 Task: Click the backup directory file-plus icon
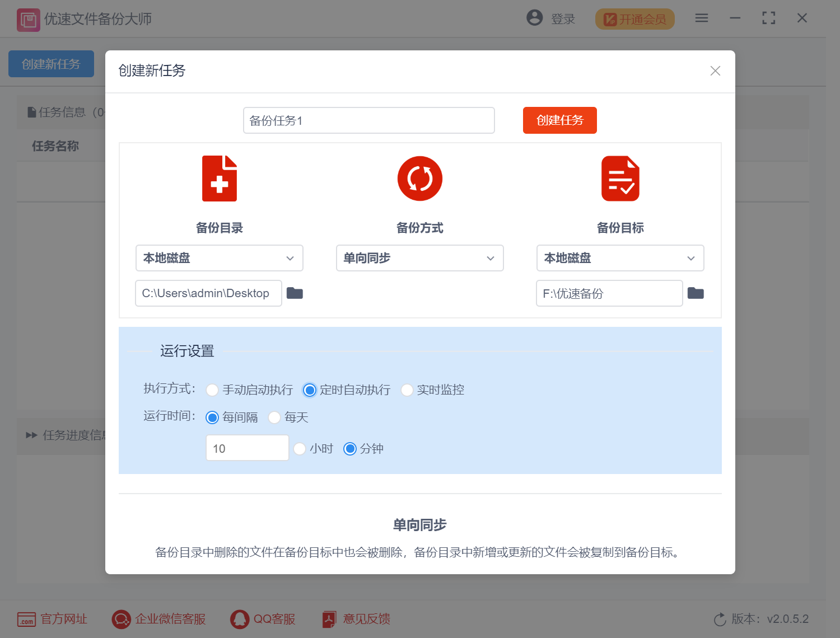click(220, 179)
